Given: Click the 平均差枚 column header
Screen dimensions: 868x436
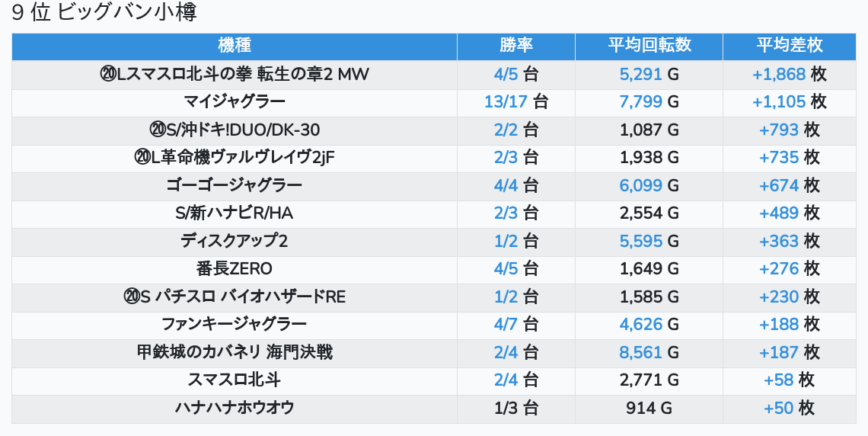Looking at the screenshot, I should tap(789, 46).
